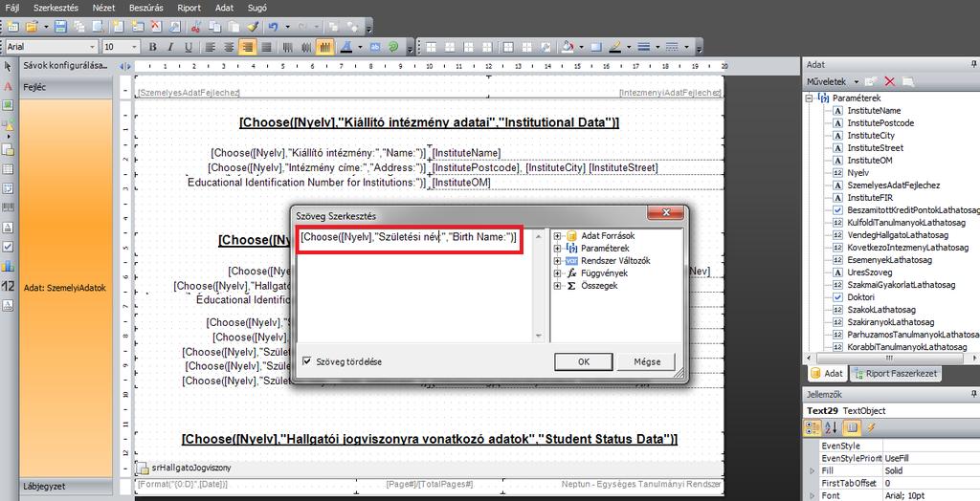Click the alphabetical sort icon in Jellemzők

coord(831,428)
